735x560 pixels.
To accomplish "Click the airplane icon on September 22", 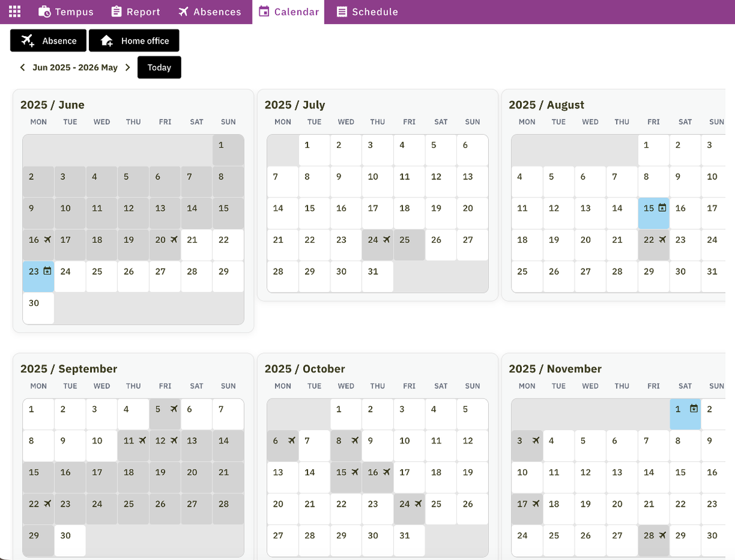I will 48,504.
